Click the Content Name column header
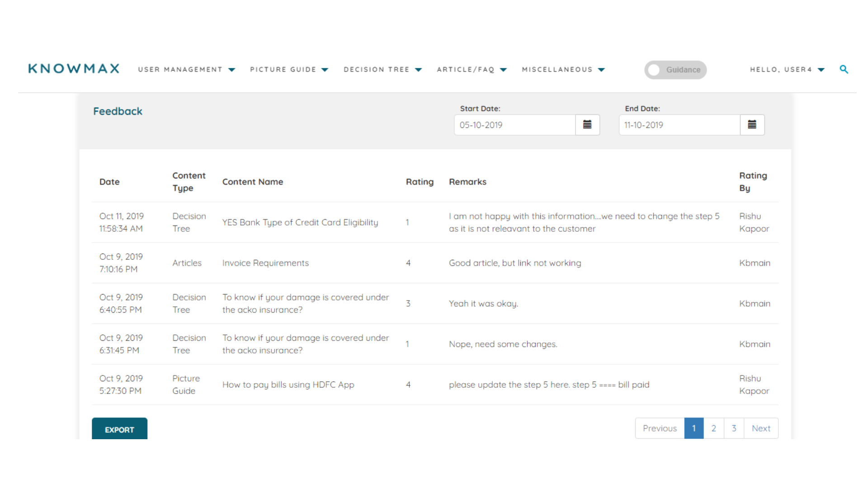Screen dimensions: 868x488 tap(253, 182)
